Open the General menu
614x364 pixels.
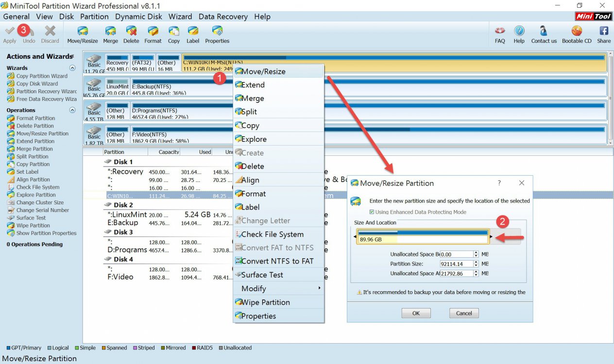[16, 17]
